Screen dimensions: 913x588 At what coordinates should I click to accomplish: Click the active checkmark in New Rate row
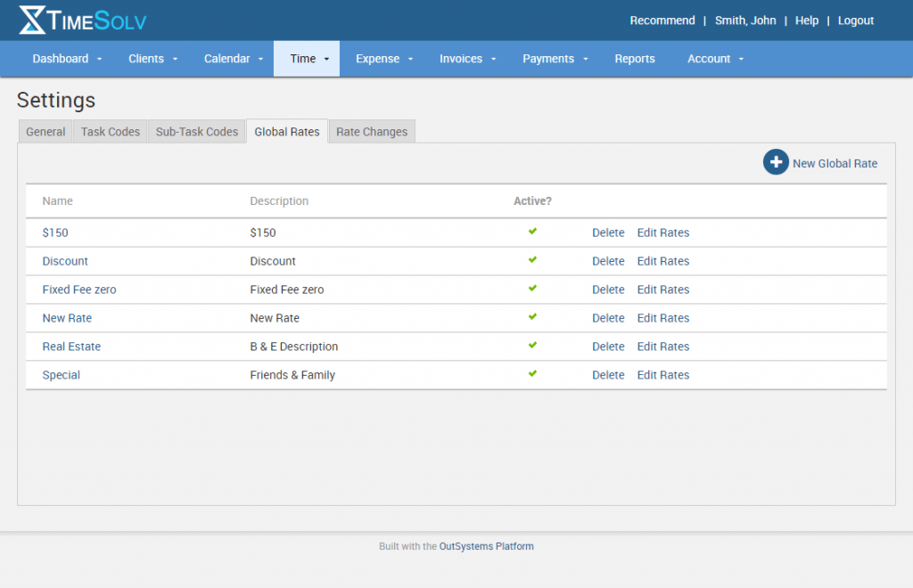(x=532, y=317)
